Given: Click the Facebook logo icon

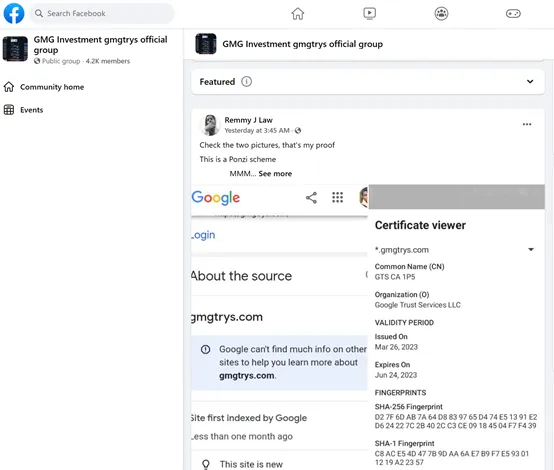Looking at the screenshot, I should 14,13.
